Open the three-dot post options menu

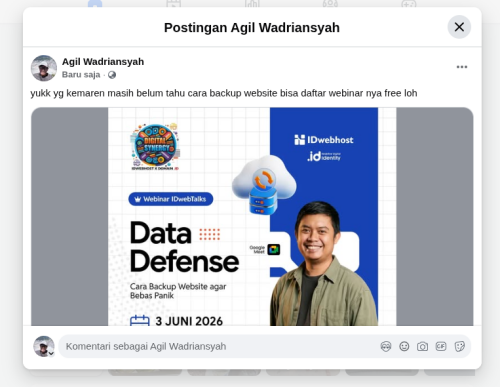click(462, 67)
